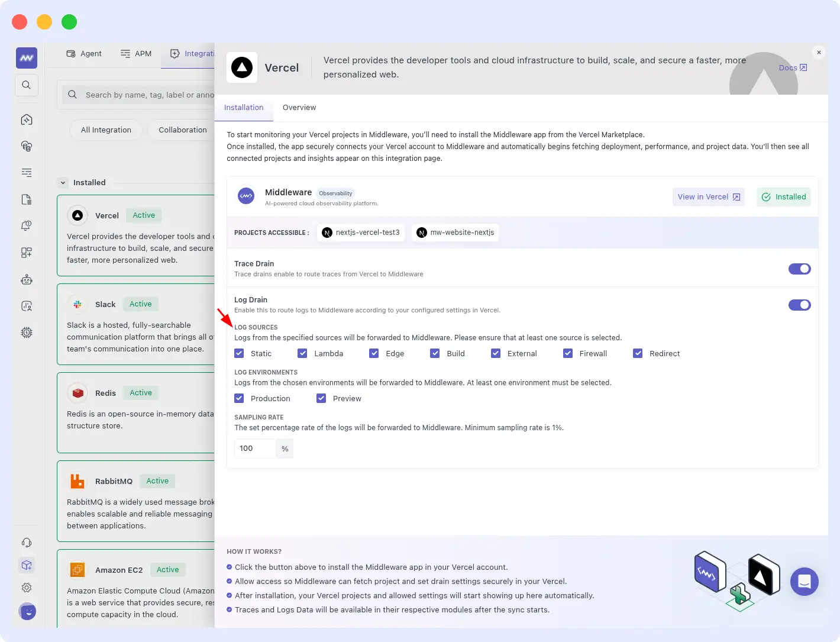Click the Middleware app logo in card
Image resolution: width=840 pixels, height=642 pixels.
(246, 196)
